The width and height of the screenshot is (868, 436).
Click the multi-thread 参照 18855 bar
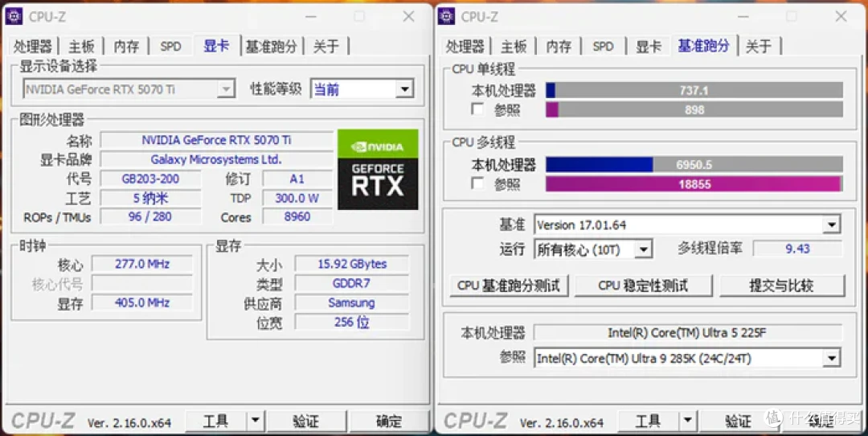(x=694, y=184)
